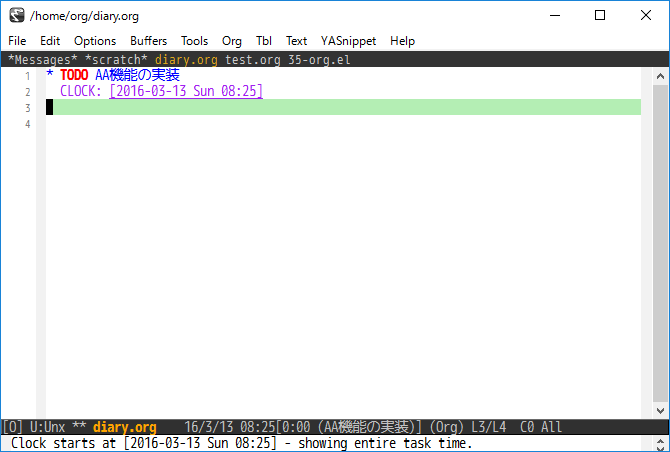The image size is (670, 452).
Task: Switch to the 35-org.el buffer tab
Action: (319, 59)
